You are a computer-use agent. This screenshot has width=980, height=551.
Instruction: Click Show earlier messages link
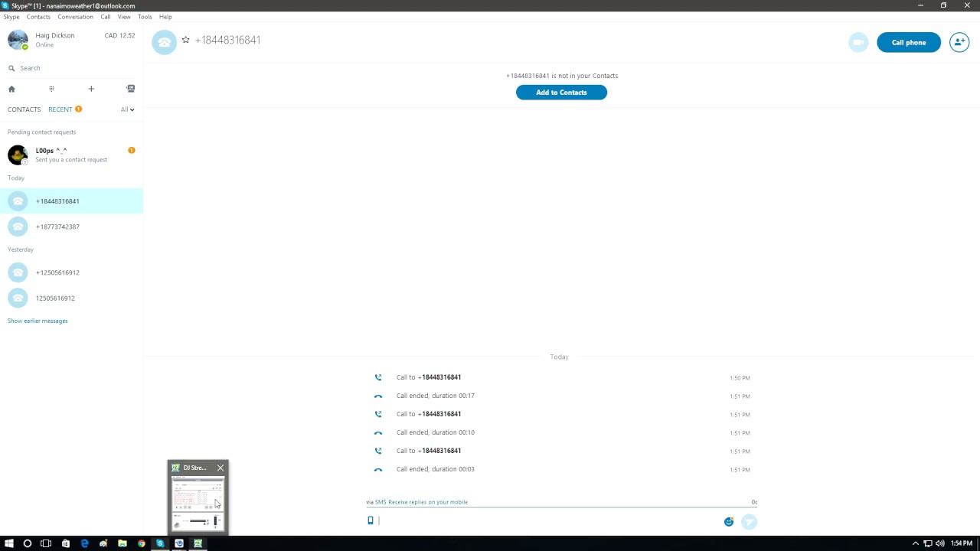click(38, 321)
